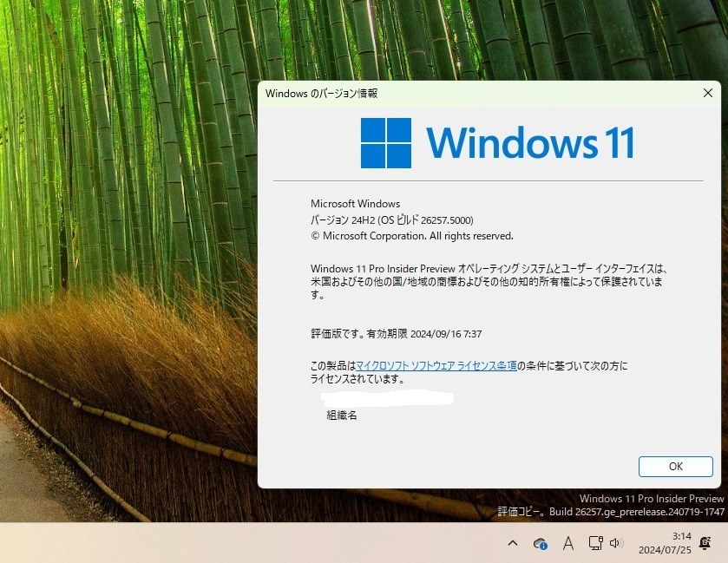Show hidden tray icons chevron

click(513, 542)
